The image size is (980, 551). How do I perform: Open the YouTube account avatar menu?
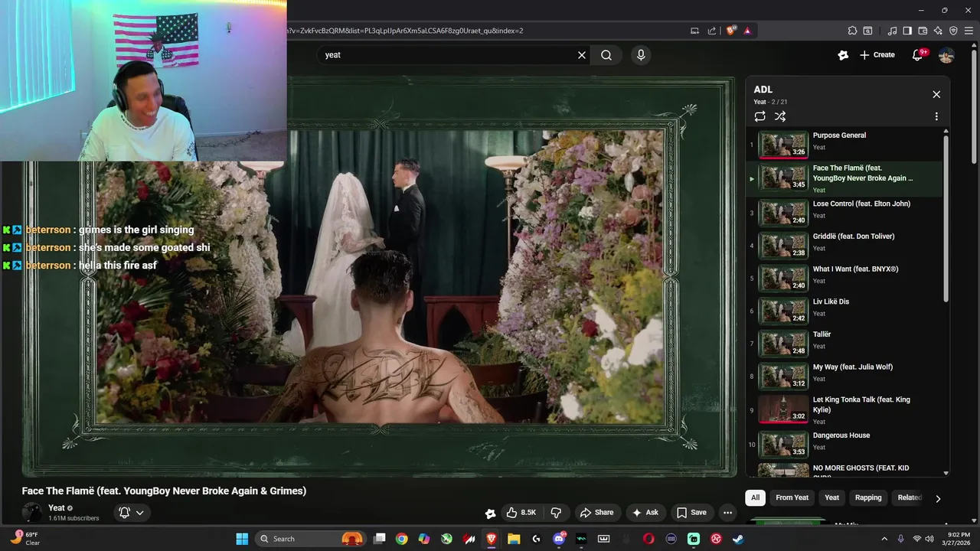click(946, 55)
